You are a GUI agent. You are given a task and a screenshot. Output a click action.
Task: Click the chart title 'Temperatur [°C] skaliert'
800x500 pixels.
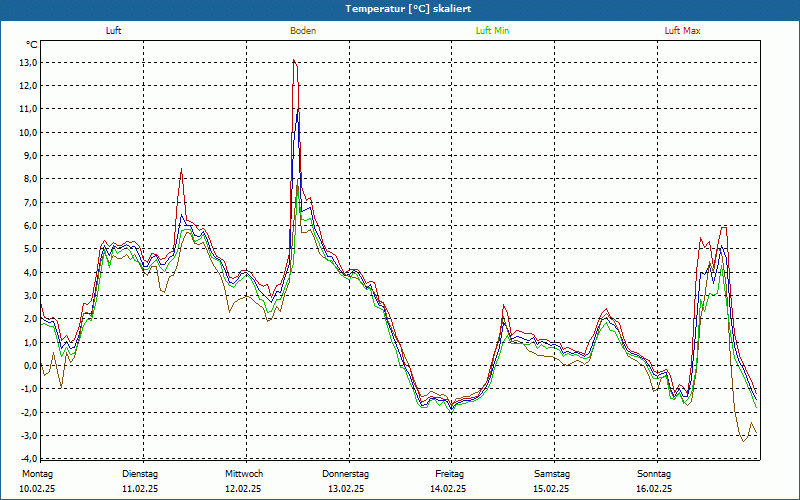pyautogui.click(x=408, y=9)
